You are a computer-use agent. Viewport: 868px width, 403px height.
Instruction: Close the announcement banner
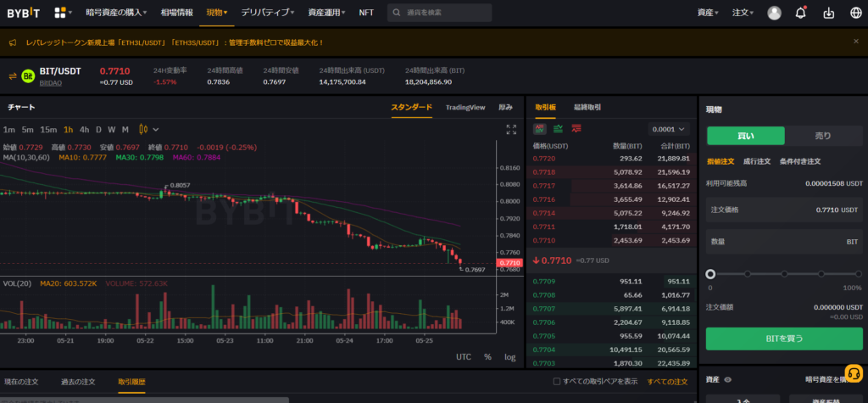coord(856,41)
